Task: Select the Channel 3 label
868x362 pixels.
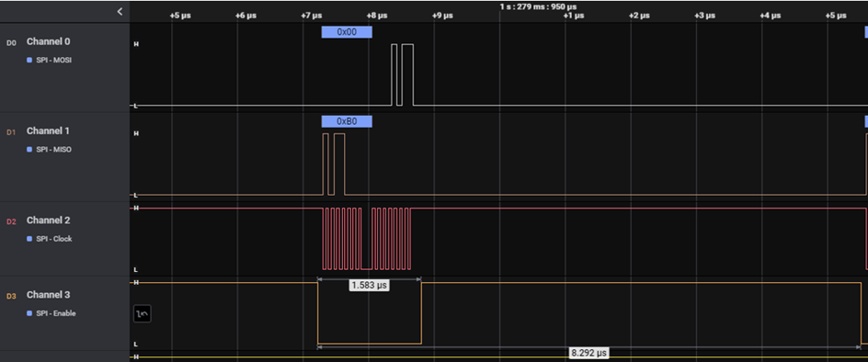Action: [x=48, y=295]
